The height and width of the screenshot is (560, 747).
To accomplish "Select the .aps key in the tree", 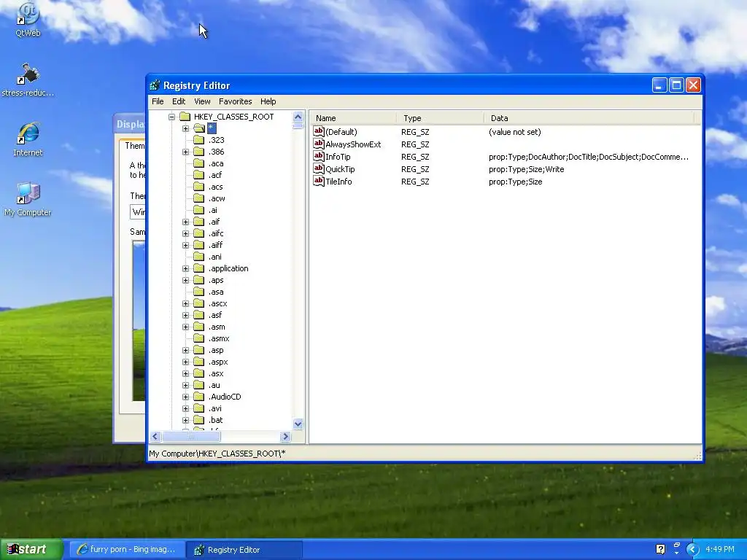I will pyautogui.click(x=216, y=280).
